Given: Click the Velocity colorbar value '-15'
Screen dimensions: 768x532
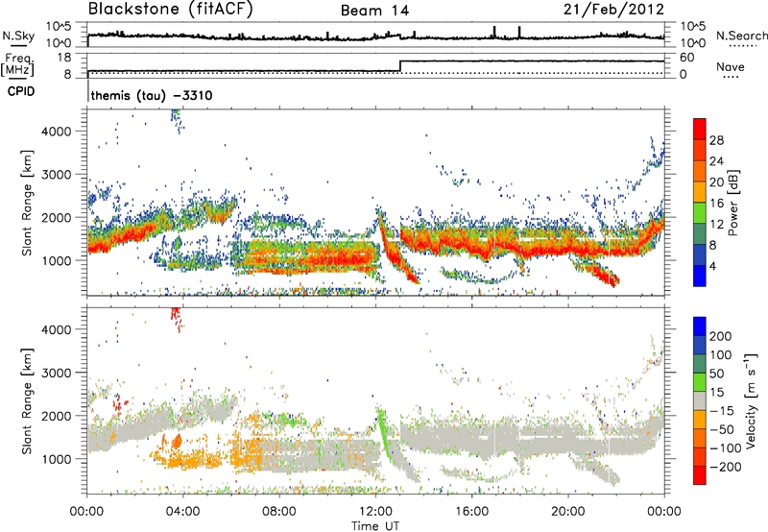Looking at the screenshot, I should [722, 410].
